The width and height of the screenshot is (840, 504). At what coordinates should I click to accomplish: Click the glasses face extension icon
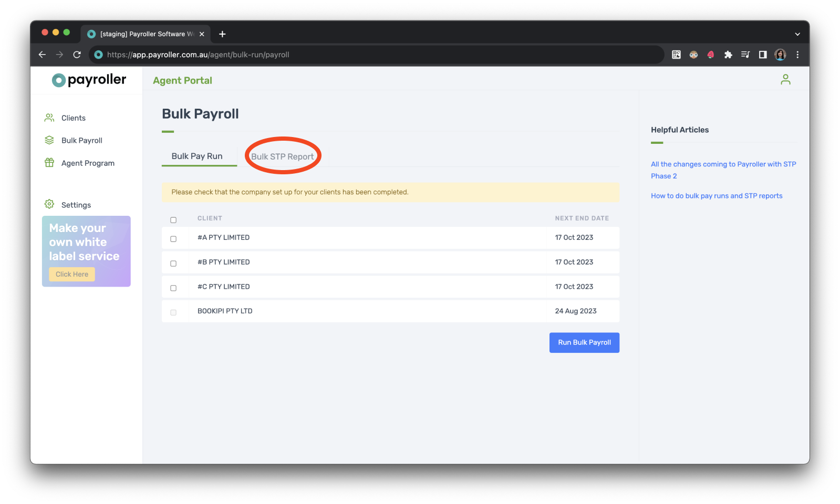pos(693,55)
